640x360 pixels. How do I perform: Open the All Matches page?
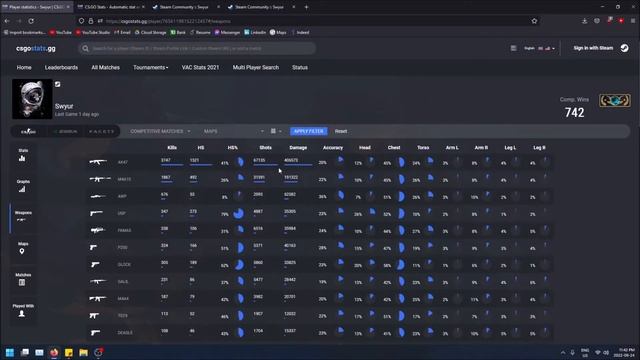(x=106, y=68)
